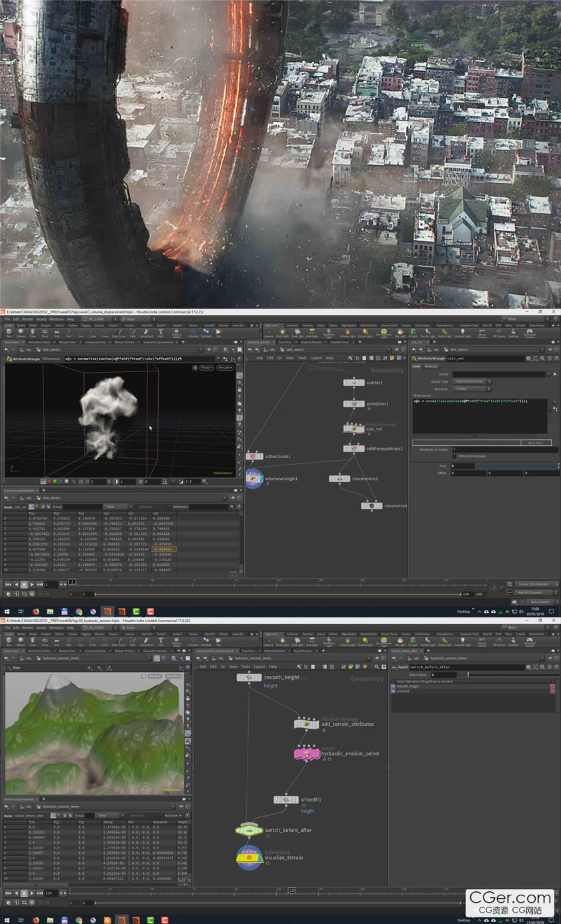Open the Tools menu of the hydraulic_erosion_demo network editor
561x924 pixels.
click(x=245, y=667)
